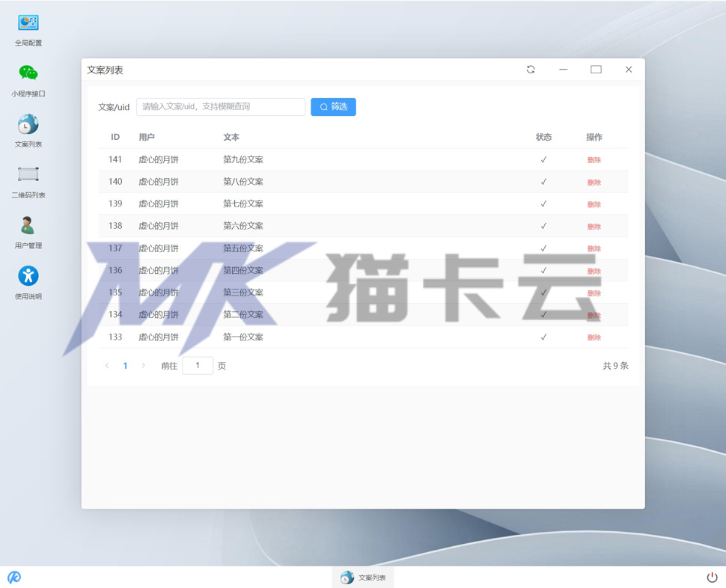
Task: Click the 第八份文案 text cell
Action: (243, 182)
